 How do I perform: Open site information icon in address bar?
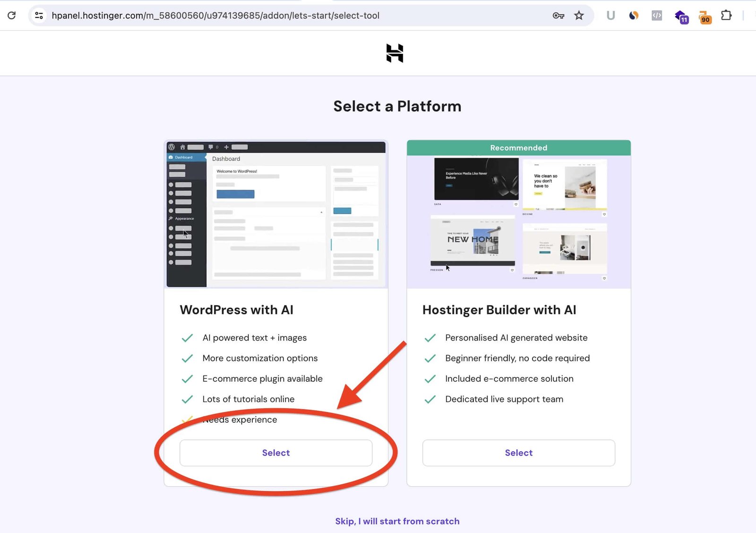point(39,15)
